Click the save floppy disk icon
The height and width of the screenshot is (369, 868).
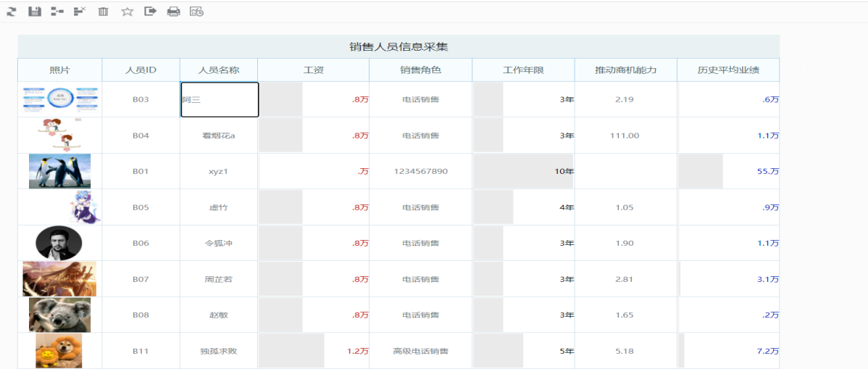35,11
